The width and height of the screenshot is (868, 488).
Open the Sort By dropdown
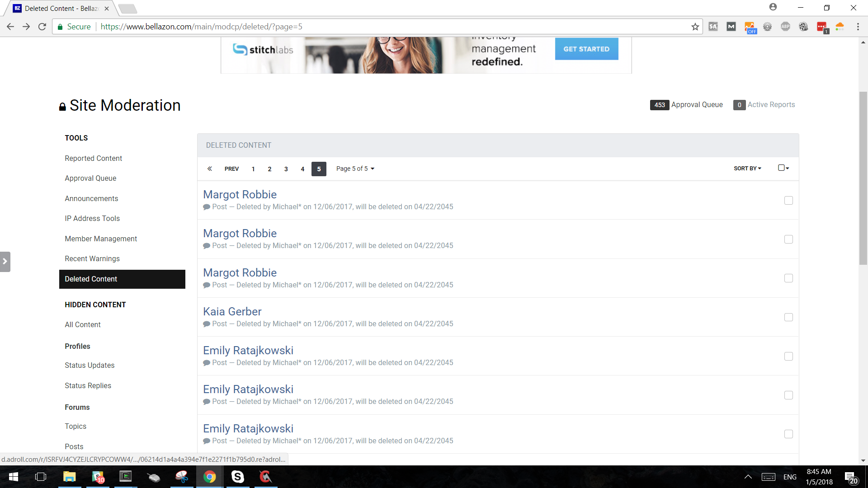[747, 168]
